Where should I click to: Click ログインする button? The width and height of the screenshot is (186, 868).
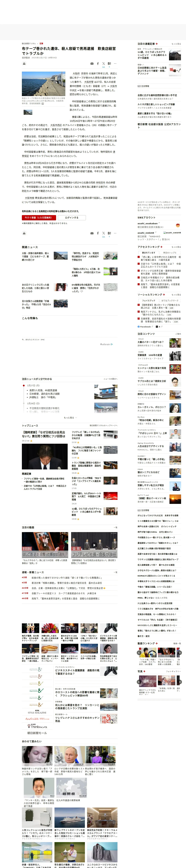pyautogui.click(x=72, y=218)
